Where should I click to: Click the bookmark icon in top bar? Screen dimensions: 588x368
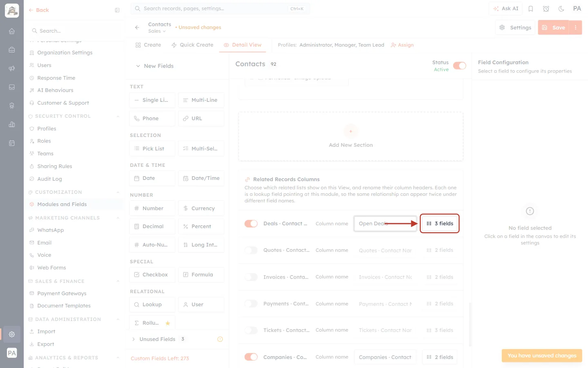pos(531,9)
